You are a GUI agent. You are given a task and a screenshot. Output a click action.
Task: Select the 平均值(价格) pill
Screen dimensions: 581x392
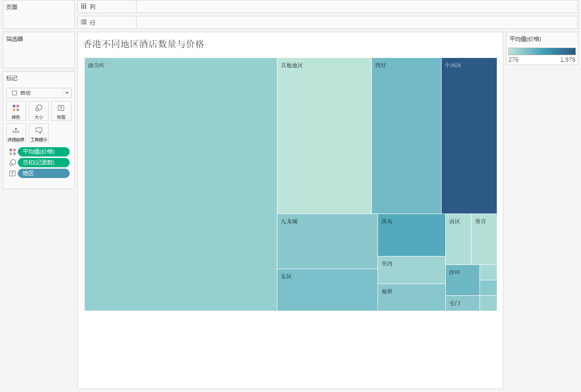tap(44, 152)
